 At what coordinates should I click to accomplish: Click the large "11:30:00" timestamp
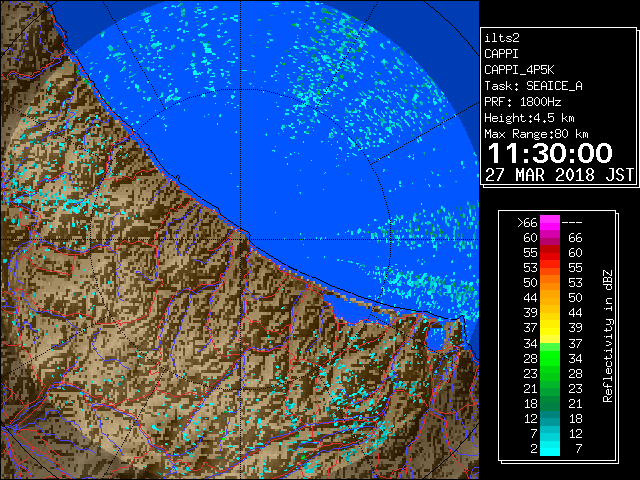550,153
